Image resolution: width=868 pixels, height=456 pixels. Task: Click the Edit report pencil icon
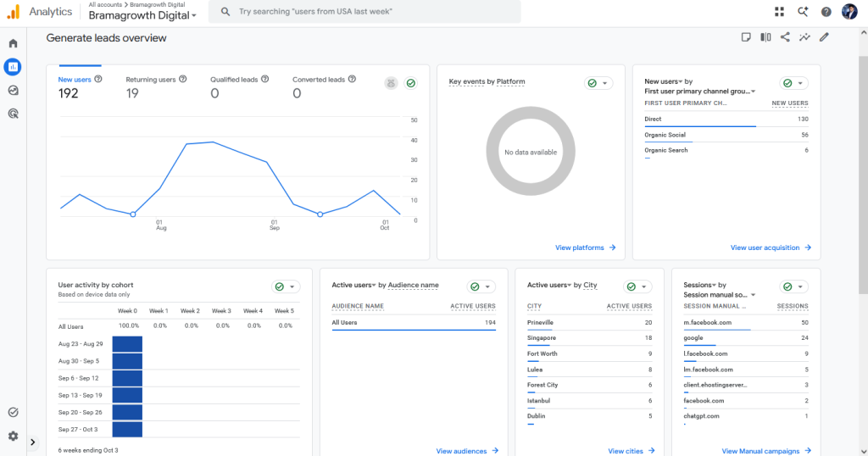tap(824, 37)
